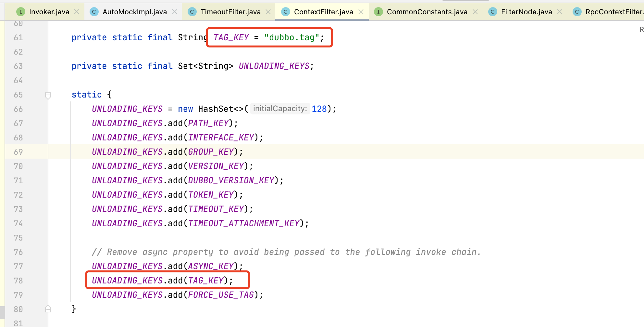Image resolution: width=644 pixels, height=327 pixels.
Task: Click the interface icon on Invoker.java tab
Action: click(21, 12)
